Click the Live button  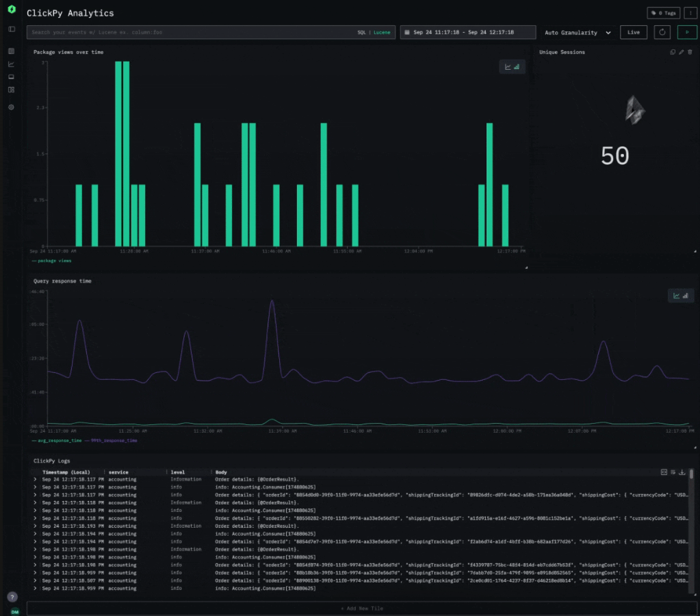coord(634,32)
